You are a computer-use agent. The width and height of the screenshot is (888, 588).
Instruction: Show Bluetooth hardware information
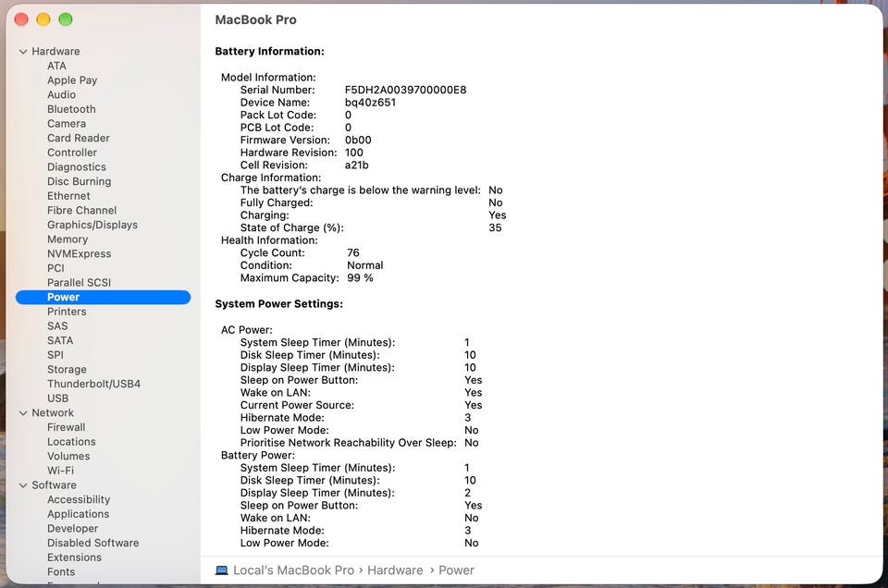(x=71, y=109)
